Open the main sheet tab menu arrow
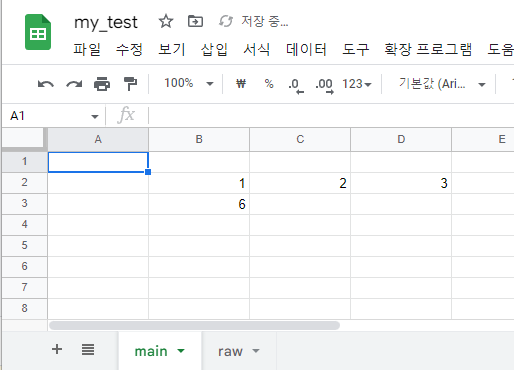514x370 pixels. pyautogui.click(x=181, y=351)
